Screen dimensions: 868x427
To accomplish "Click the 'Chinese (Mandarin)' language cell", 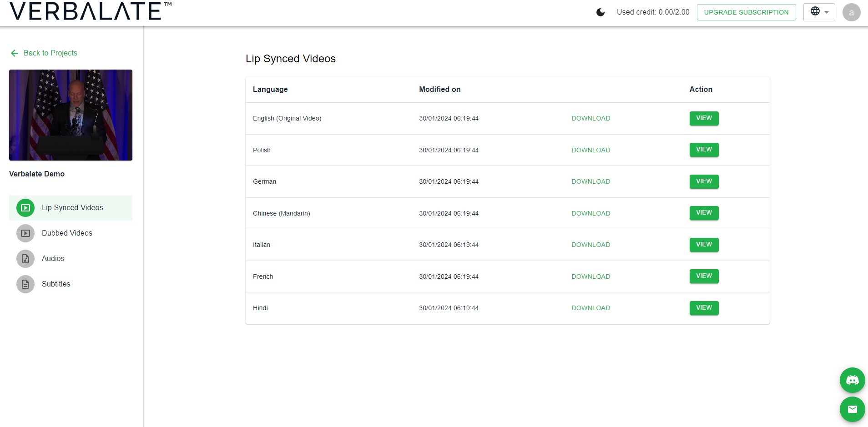I will point(282,213).
